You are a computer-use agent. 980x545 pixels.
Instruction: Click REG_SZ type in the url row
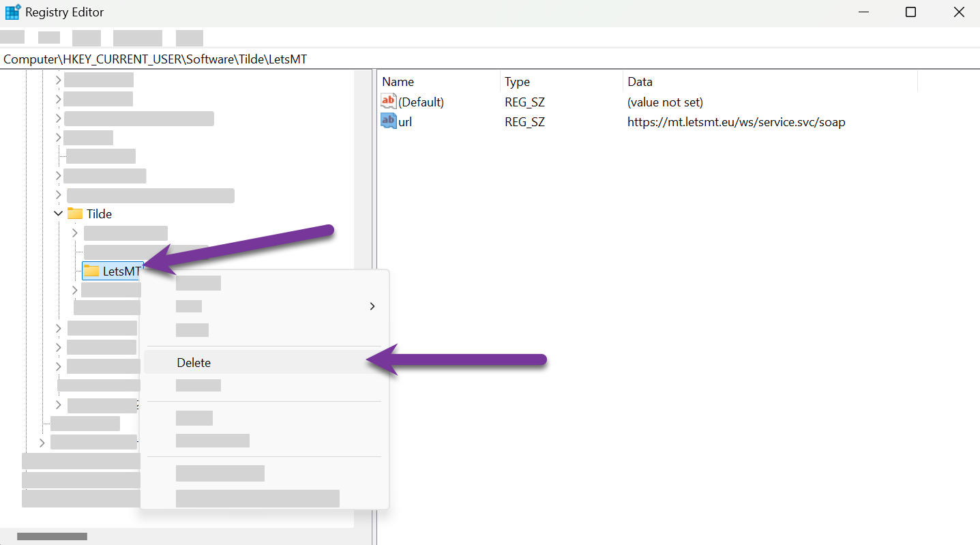524,123
